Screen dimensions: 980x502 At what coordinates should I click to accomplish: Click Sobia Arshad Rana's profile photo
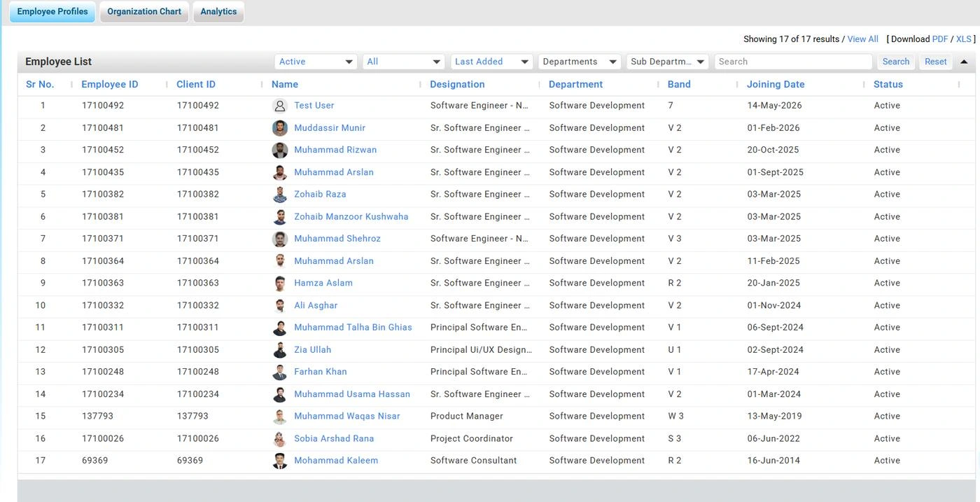279,439
